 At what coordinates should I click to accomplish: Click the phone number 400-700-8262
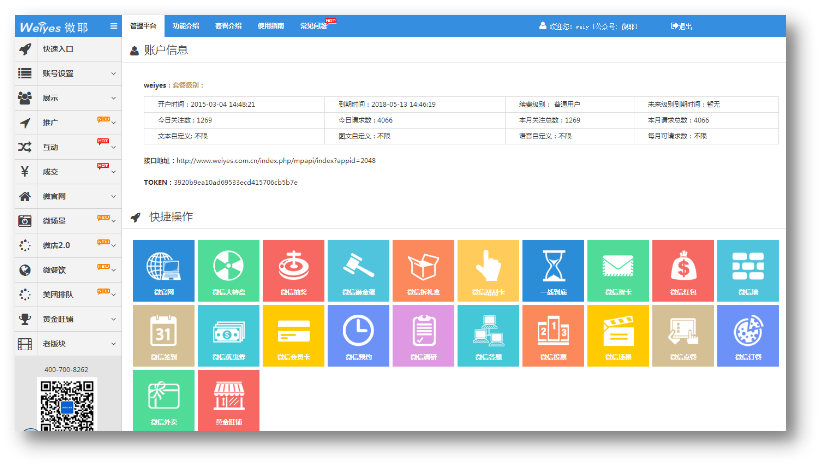(66, 369)
